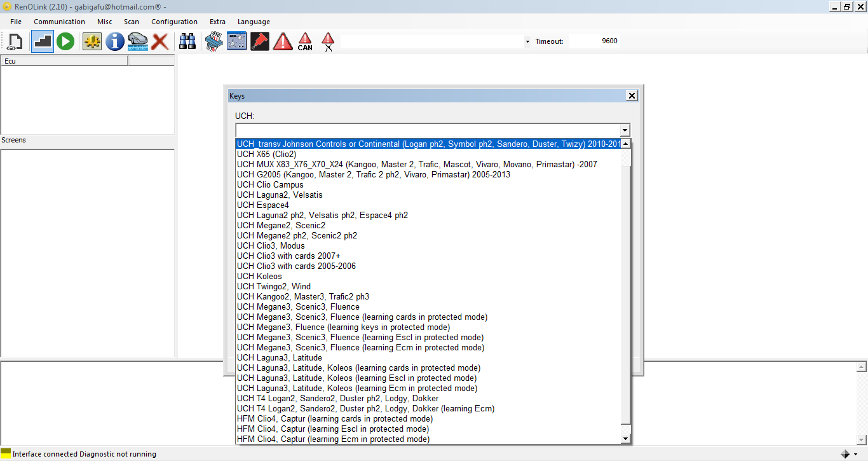Image resolution: width=868 pixels, height=461 pixels.
Task: Click the new document icon in toolbar
Action: pyautogui.click(x=15, y=42)
